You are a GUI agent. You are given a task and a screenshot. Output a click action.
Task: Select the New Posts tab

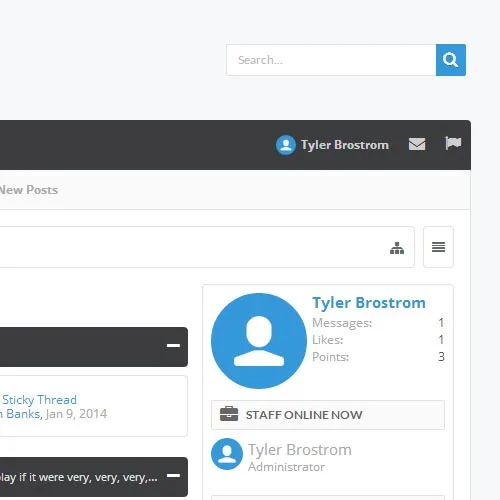[x=29, y=190]
